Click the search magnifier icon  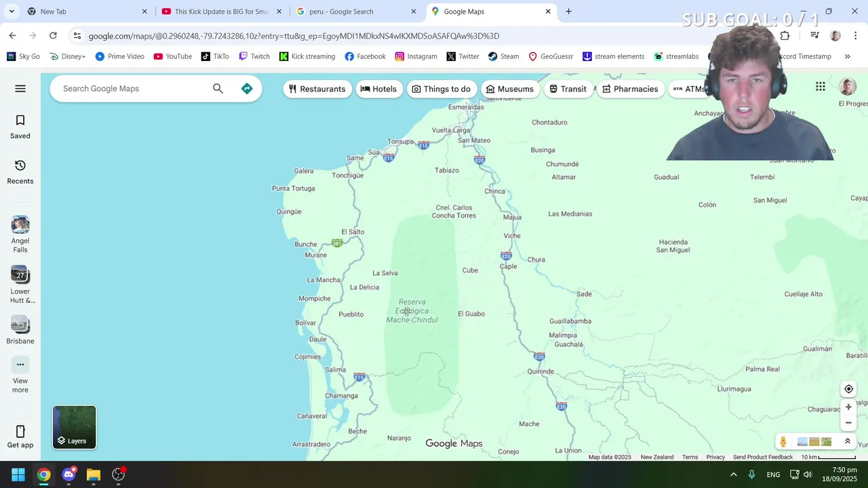(x=218, y=89)
